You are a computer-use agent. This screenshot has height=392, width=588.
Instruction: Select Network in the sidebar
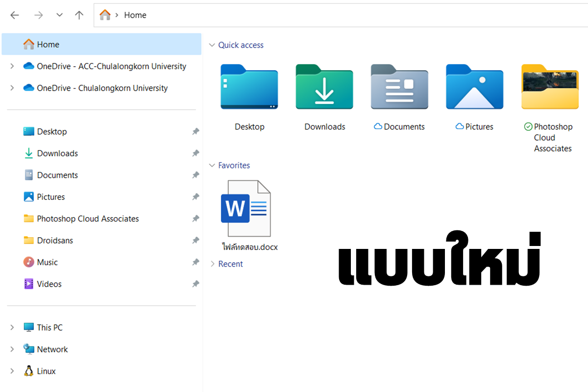(x=52, y=349)
